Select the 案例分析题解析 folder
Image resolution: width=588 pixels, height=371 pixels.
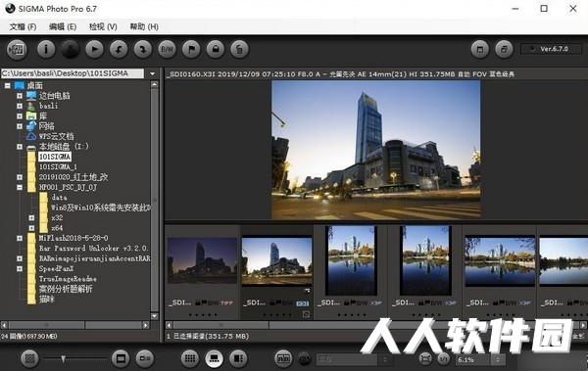click(66, 289)
